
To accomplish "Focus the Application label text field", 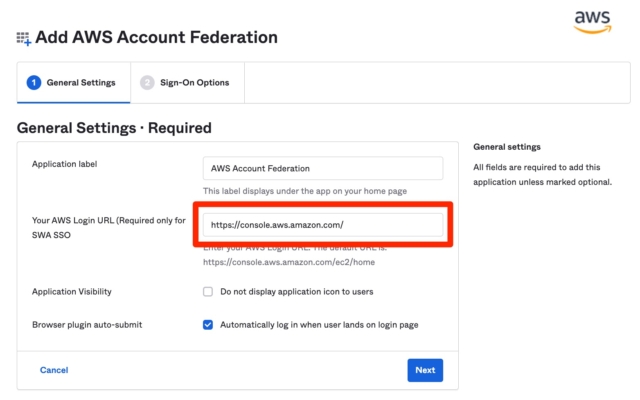I will 323,168.
